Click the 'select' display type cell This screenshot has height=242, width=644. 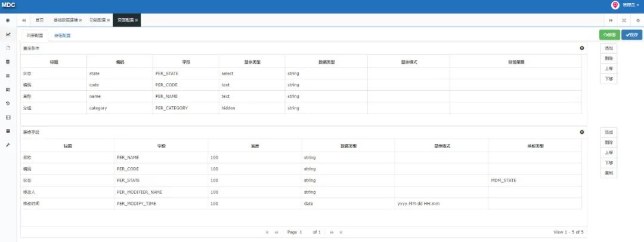pyautogui.click(x=252, y=73)
